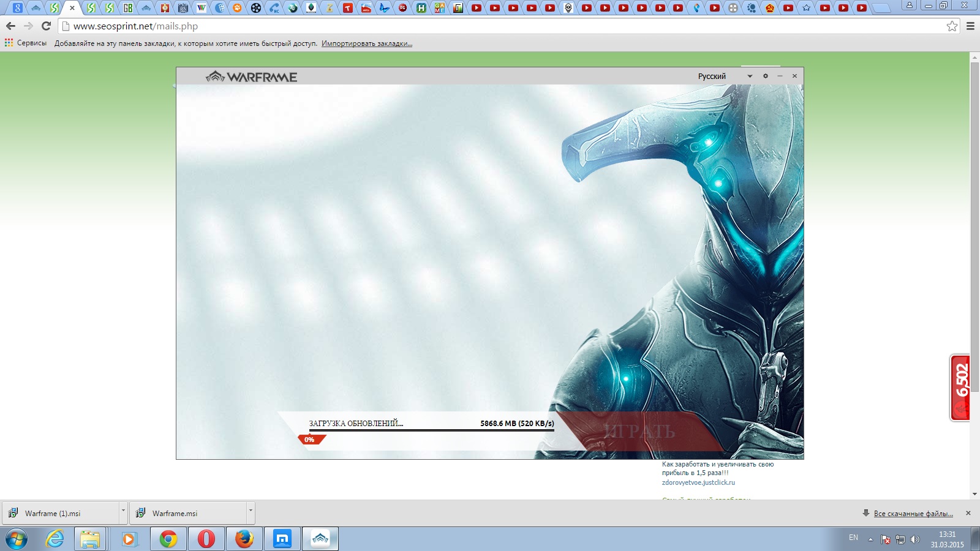Launch Internet Explorer from the taskbar

(55, 539)
